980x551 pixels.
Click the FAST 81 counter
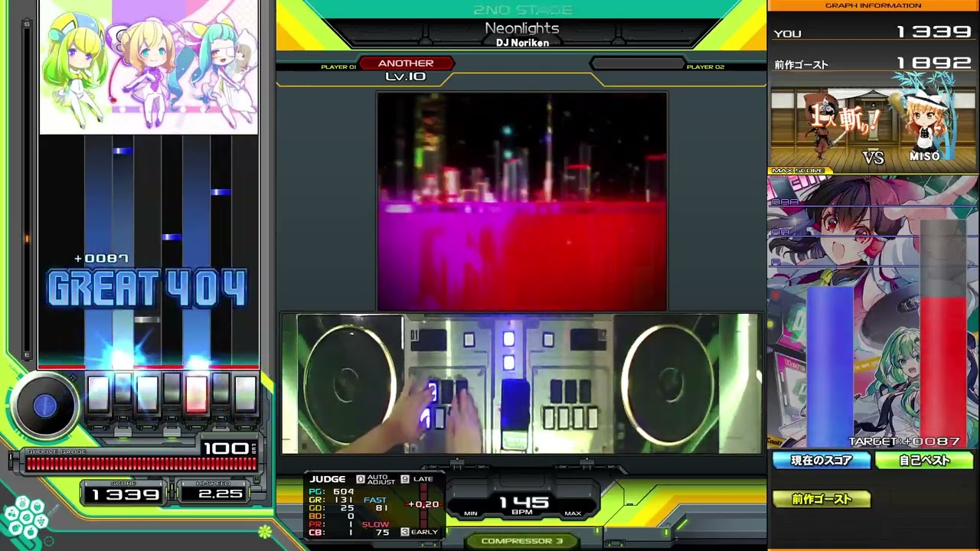point(376,504)
